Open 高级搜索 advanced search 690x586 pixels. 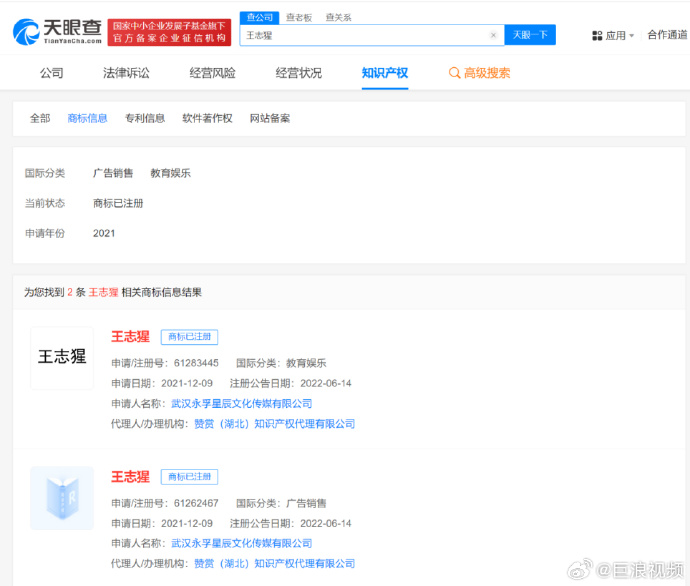click(487, 73)
